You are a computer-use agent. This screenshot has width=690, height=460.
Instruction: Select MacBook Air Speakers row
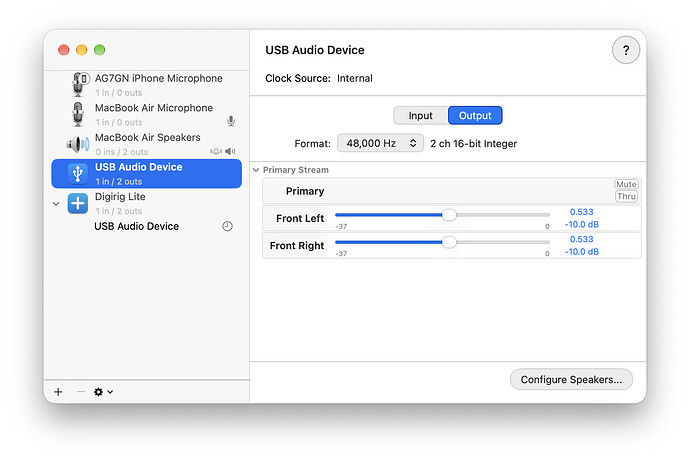(147, 144)
